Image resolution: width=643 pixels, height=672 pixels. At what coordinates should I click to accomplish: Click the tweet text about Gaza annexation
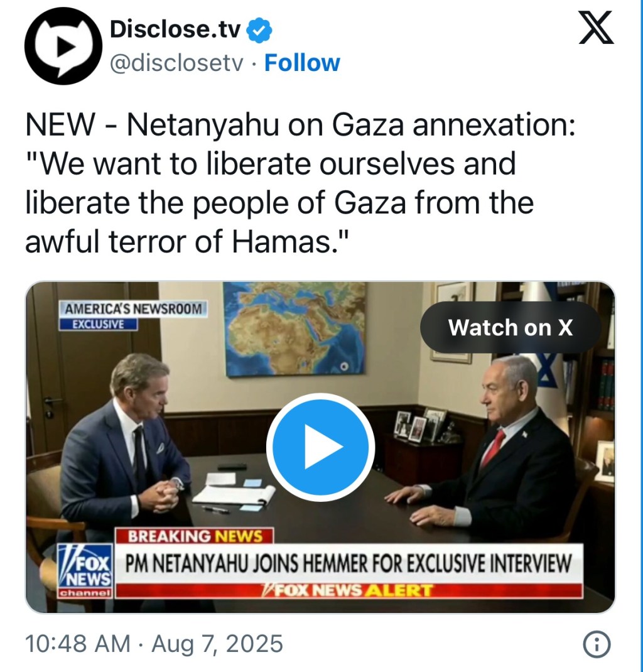tap(300, 183)
